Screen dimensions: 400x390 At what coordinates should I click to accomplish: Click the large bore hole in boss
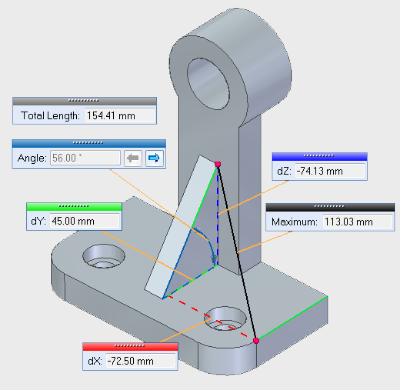tap(209, 83)
